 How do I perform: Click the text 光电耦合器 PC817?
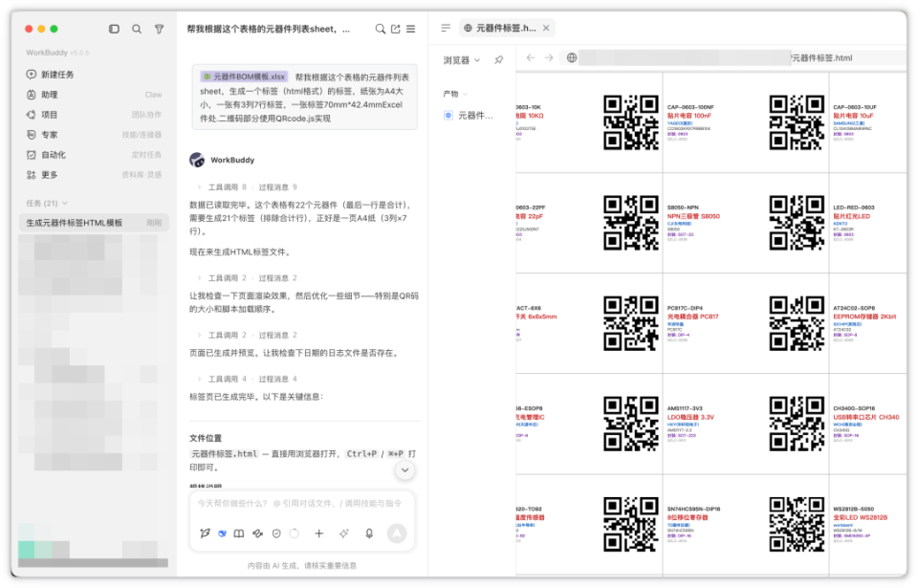click(x=693, y=316)
